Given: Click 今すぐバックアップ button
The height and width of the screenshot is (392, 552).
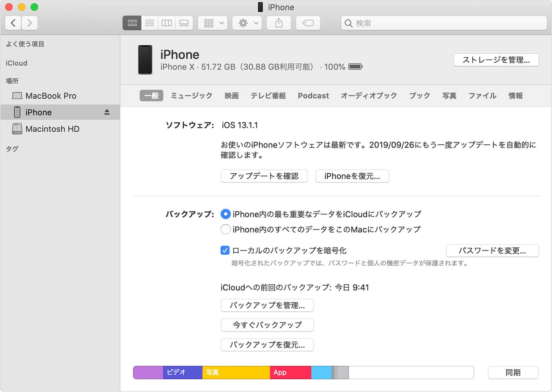Looking at the screenshot, I should (267, 325).
